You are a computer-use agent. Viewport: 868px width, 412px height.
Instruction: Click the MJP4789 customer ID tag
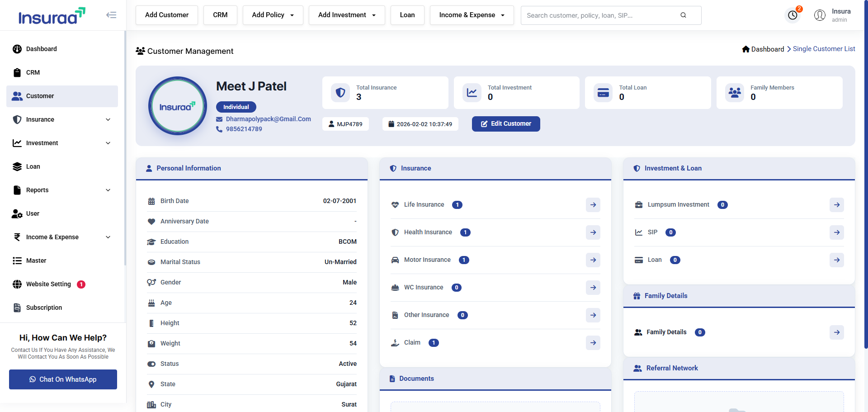(345, 124)
